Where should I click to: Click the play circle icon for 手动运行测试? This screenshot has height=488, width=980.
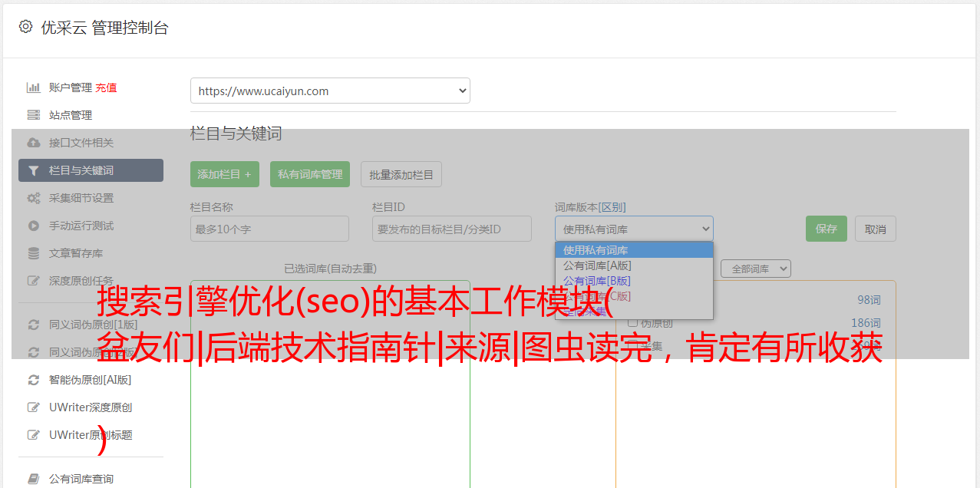pyautogui.click(x=34, y=226)
